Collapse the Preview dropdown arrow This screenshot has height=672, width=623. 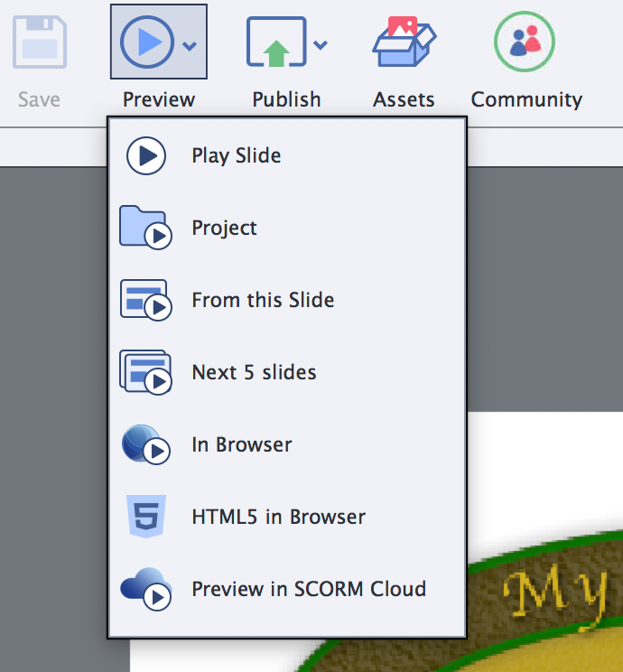tap(190, 45)
